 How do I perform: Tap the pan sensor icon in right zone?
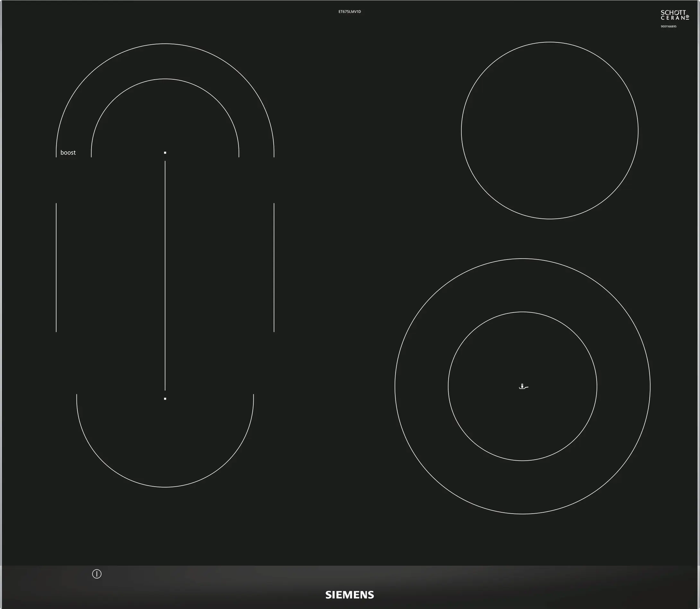click(523, 386)
